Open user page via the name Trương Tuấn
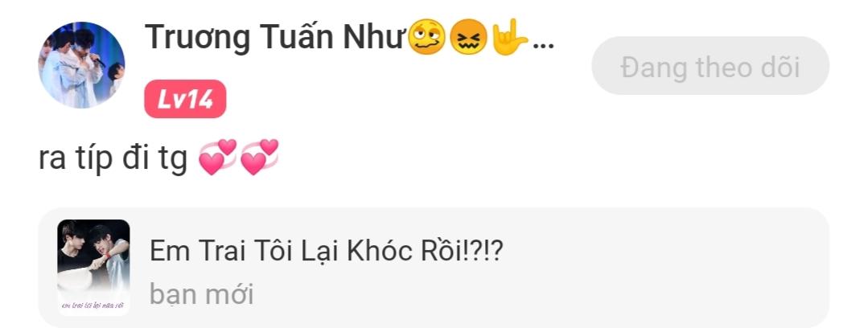Screen dimensions: 868x328 (241, 38)
